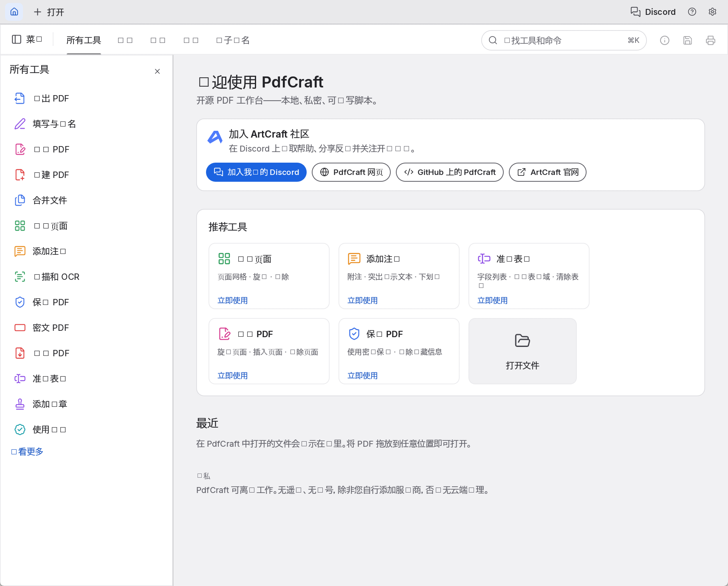Select the 合并文件 tool
Screen dimensions: 728x586
click(x=86, y=200)
